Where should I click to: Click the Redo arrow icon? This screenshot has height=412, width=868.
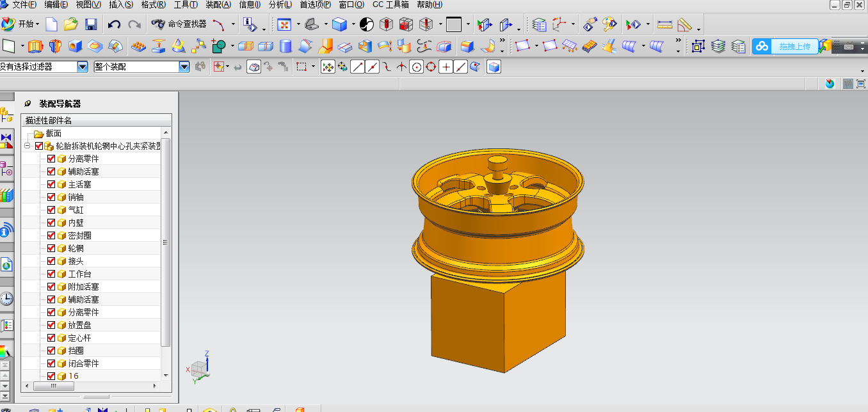click(x=134, y=25)
